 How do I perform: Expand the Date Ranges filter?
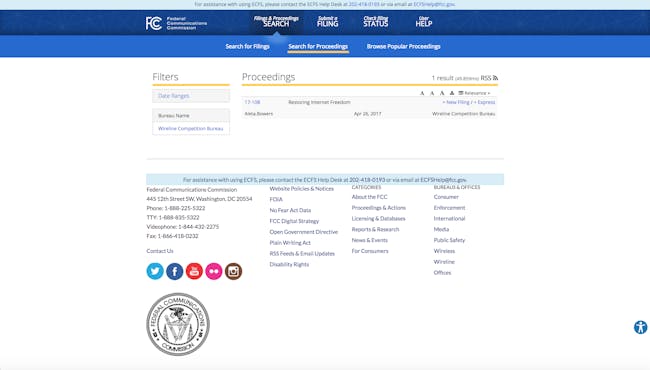click(191, 96)
